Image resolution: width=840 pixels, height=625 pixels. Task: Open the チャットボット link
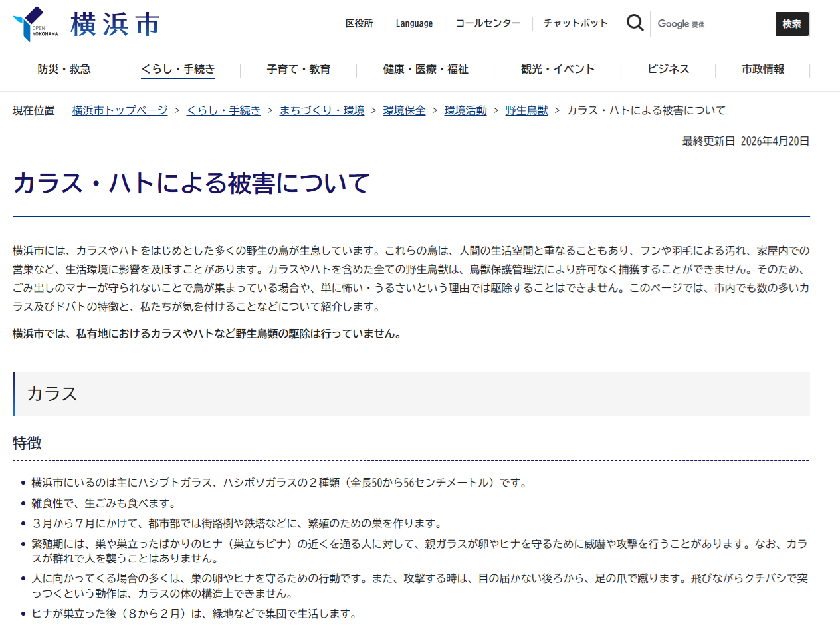pos(576,23)
